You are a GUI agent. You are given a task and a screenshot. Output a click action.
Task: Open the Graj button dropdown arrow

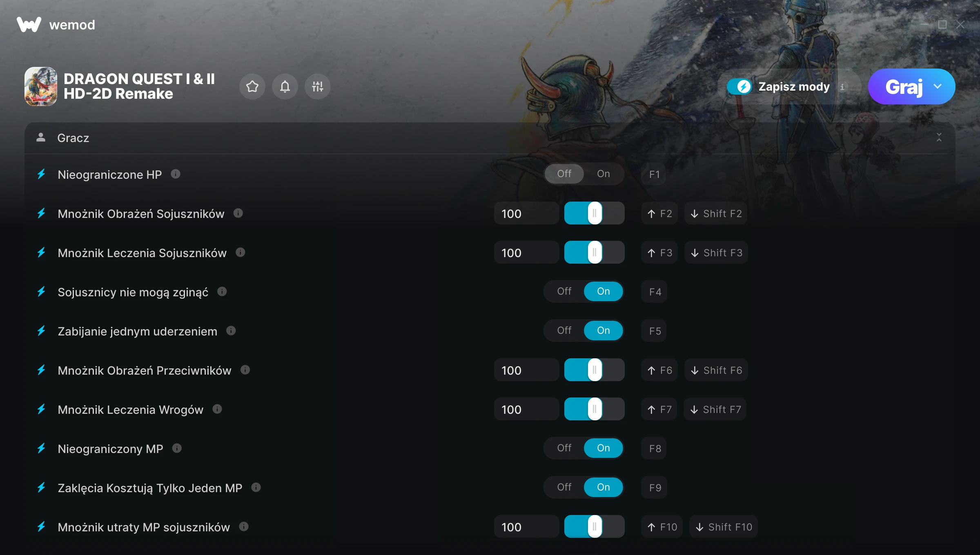[938, 87]
